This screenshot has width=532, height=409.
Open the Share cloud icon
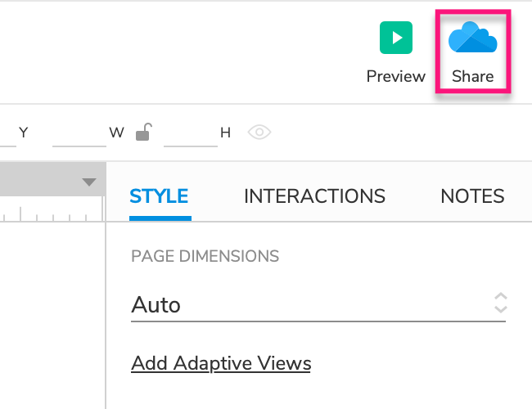tap(473, 38)
